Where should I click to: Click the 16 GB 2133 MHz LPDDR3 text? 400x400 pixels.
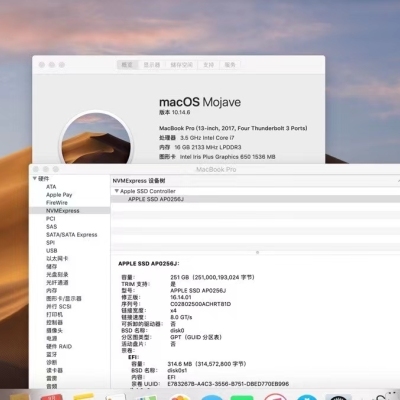pos(208,147)
